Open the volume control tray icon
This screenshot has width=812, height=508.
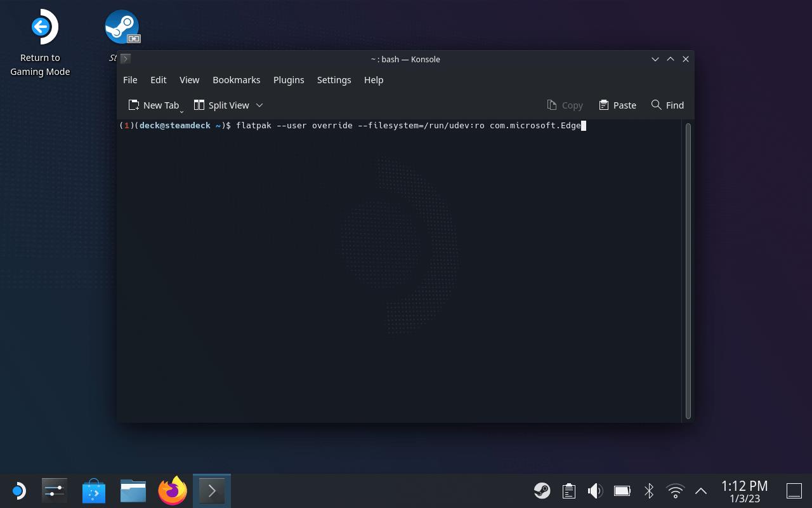coord(595,491)
